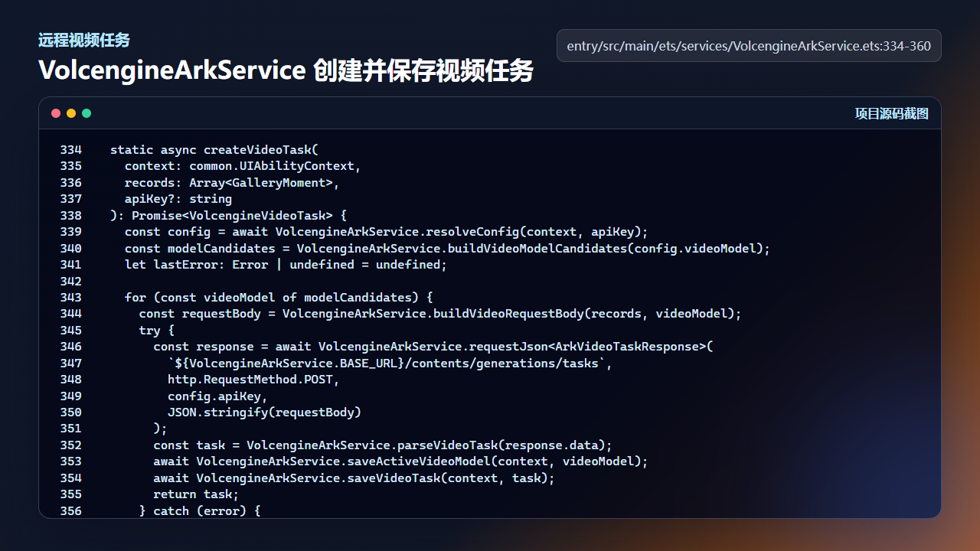Click the 项目源码截图 label

tap(891, 113)
